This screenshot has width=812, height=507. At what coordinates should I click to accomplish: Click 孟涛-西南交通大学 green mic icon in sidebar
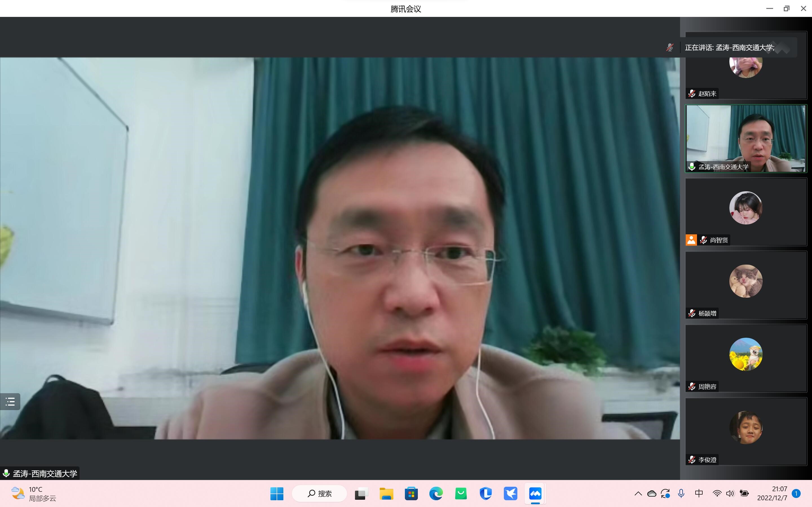[692, 167]
